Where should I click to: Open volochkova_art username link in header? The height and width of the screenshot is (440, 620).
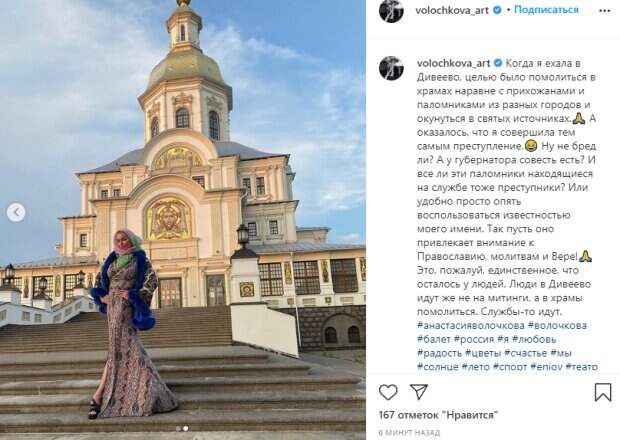452,10
